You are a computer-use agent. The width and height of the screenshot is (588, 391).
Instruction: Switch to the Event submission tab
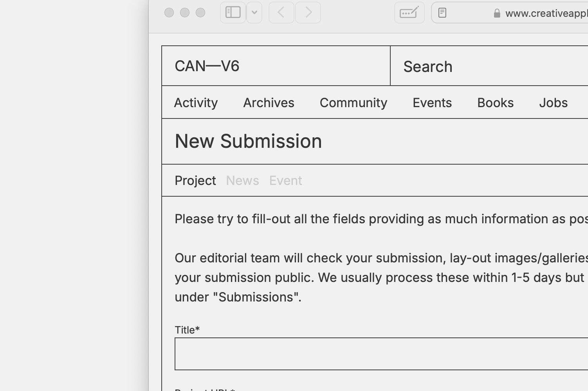click(285, 181)
